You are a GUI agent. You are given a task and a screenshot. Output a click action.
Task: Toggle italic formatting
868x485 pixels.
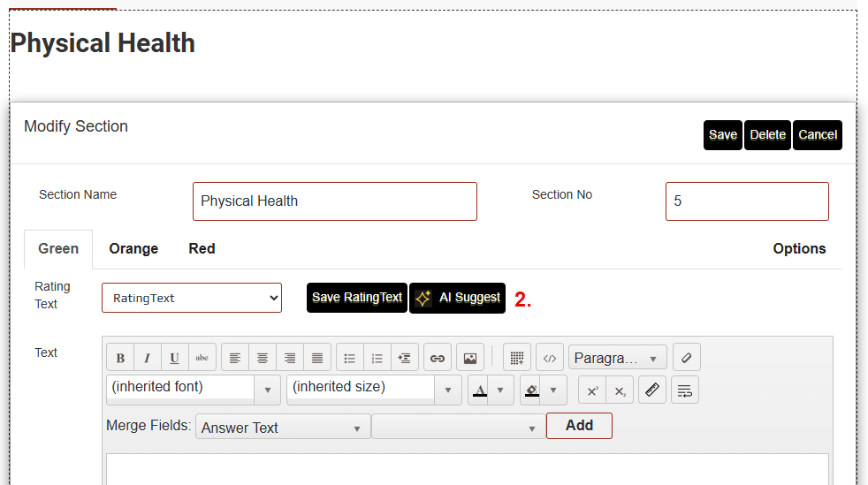point(148,358)
